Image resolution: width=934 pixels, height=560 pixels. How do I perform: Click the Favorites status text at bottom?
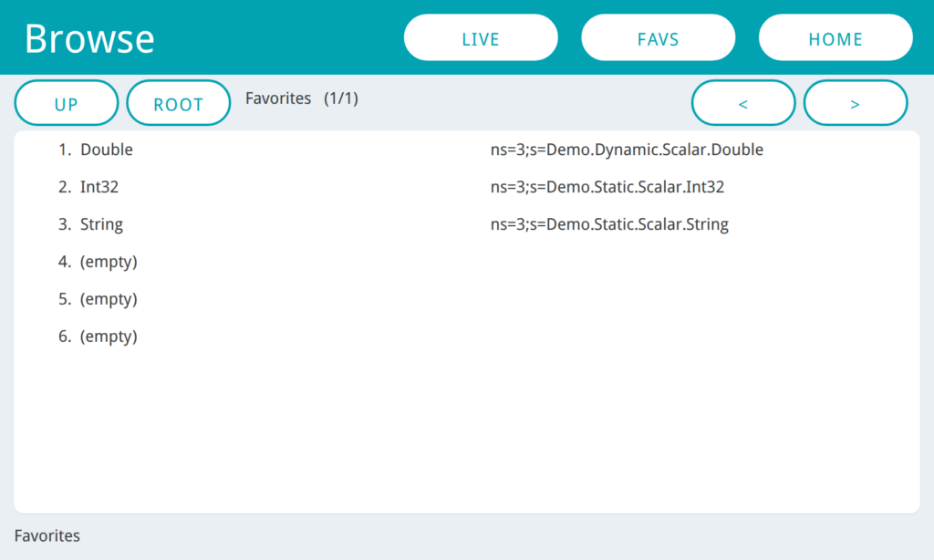coord(47,535)
